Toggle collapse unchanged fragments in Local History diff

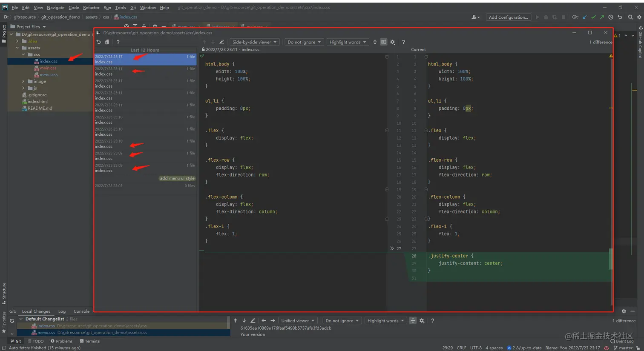[375, 42]
